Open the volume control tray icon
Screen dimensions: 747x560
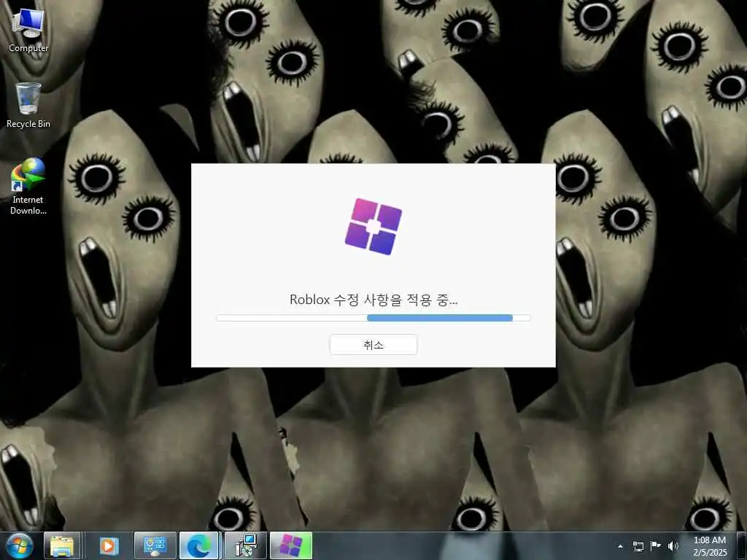[x=673, y=546]
